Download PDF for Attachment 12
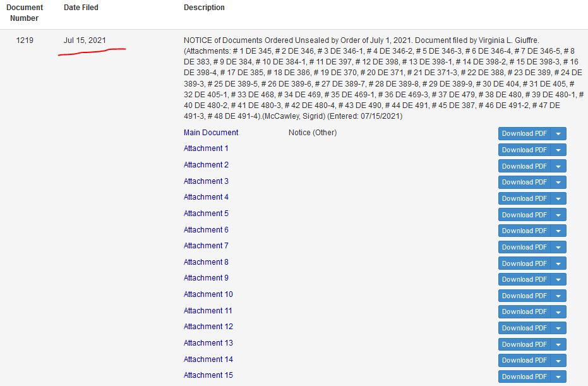 [524, 328]
